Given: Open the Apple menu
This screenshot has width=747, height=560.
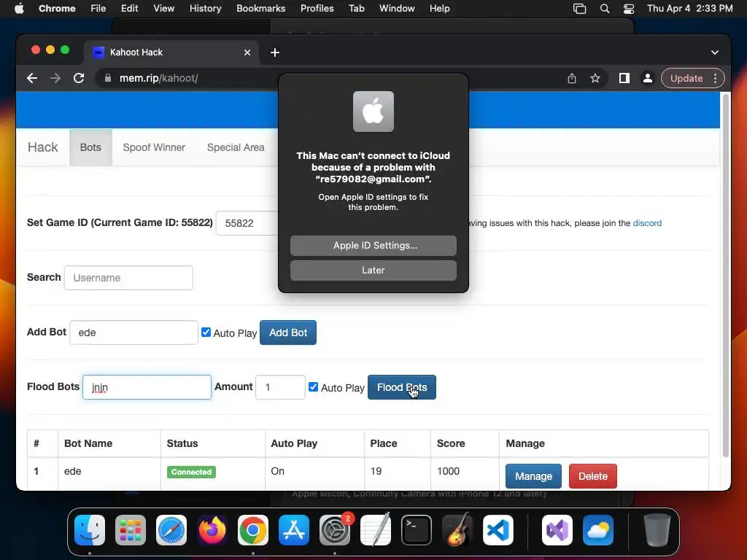Looking at the screenshot, I should point(19,9).
